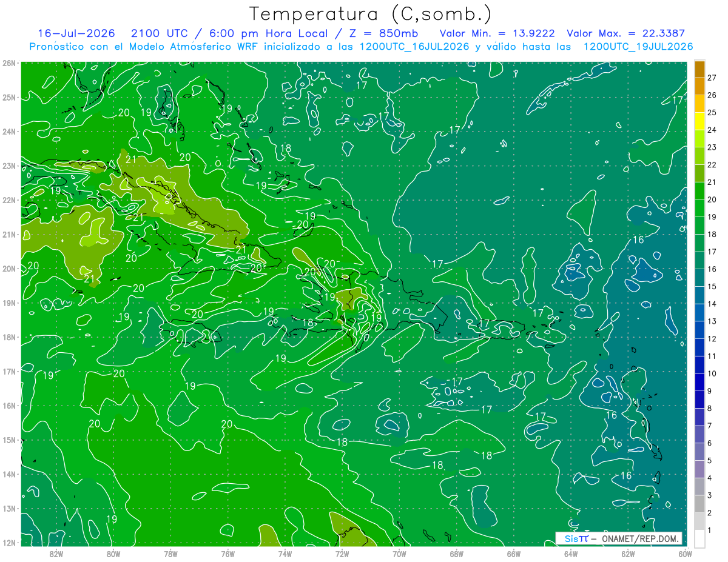Viewport: 728px width, 562px height.
Task: Click the 19N latitude axis label
Action: pyautogui.click(x=8, y=303)
